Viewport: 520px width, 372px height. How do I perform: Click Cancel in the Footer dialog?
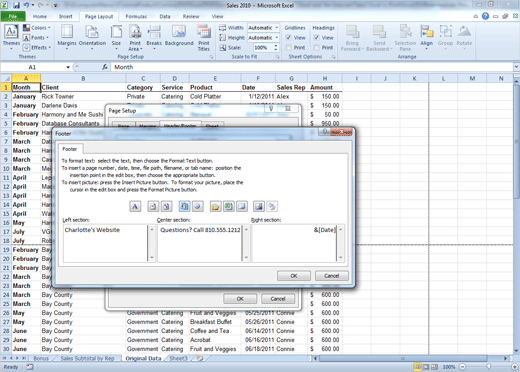(x=332, y=276)
